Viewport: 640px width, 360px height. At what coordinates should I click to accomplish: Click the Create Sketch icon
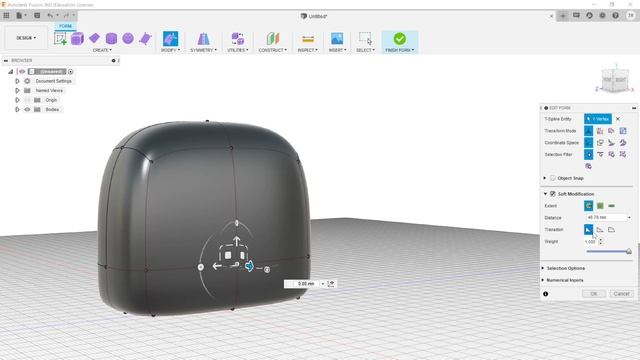click(60, 39)
